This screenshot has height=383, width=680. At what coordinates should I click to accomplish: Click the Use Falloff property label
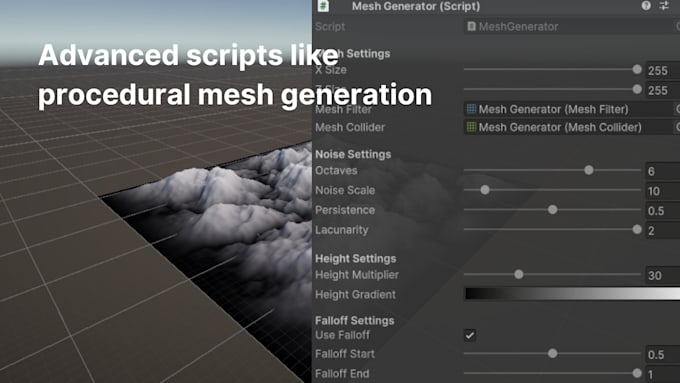(x=342, y=335)
